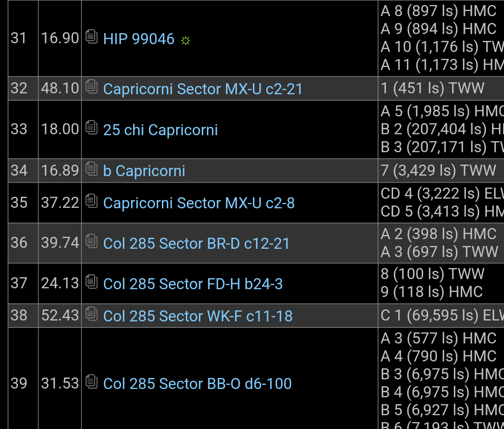Open HIP 99046 system link
The image size is (504, 429).
point(139,39)
